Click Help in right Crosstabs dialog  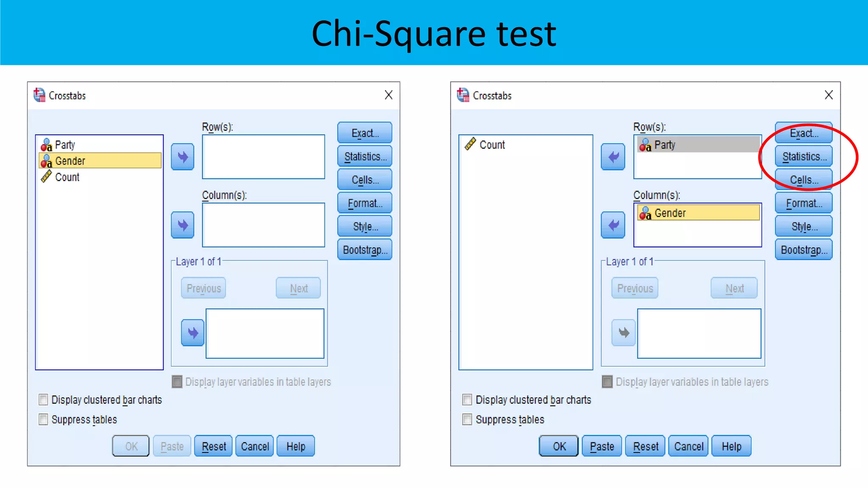pos(732,446)
